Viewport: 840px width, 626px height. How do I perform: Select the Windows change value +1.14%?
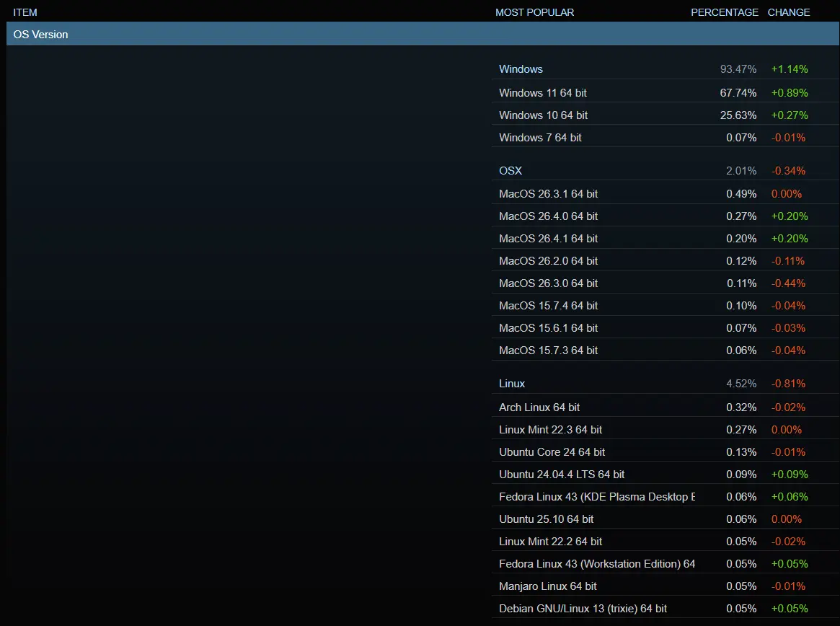(790, 69)
